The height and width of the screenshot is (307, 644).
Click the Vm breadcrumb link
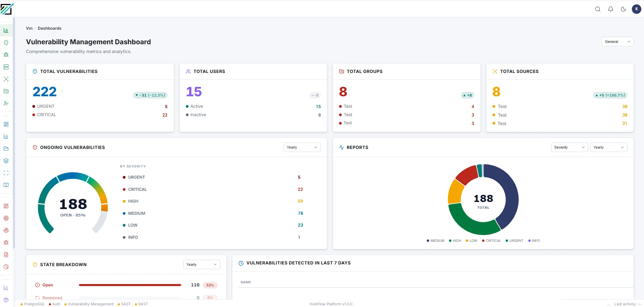coord(29,28)
